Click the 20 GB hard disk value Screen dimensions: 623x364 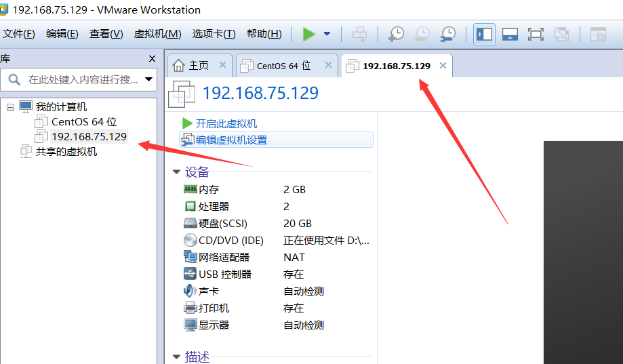[298, 223]
